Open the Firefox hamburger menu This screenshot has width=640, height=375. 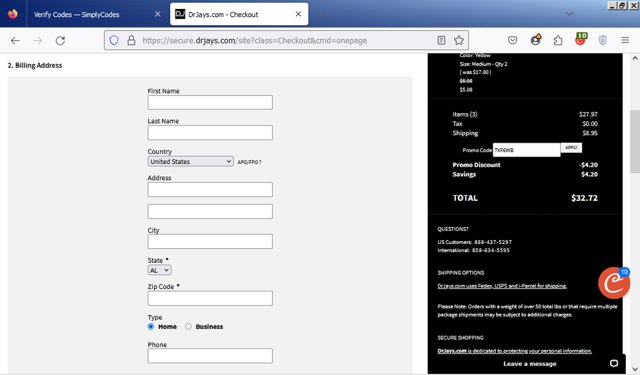[x=625, y=40]
